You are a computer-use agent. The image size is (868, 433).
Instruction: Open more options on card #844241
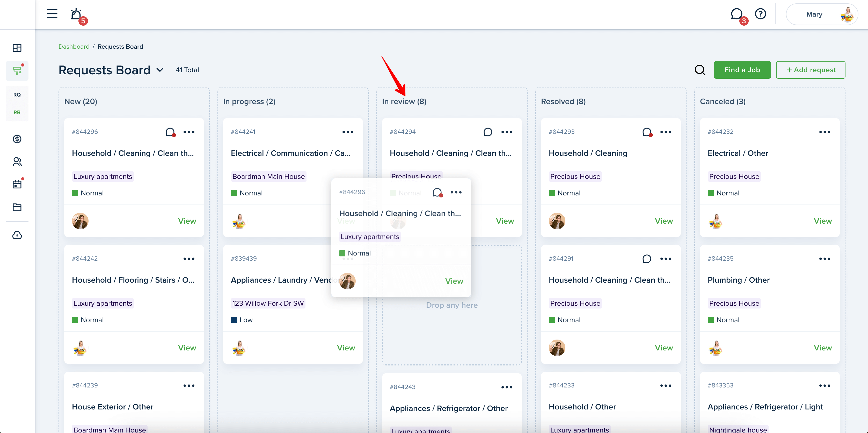pos(348,132)
